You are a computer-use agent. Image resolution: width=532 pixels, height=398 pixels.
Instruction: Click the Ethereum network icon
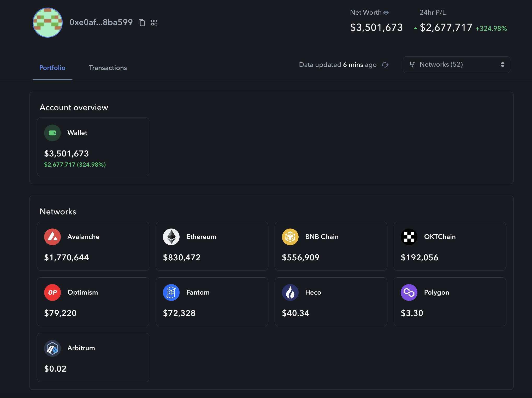pos(171,237)
